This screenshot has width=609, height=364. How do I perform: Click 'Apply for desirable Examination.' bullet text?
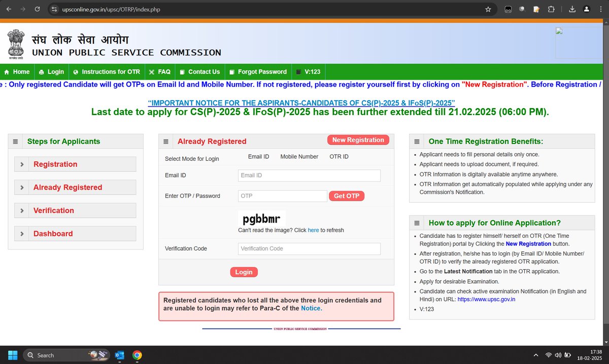coord(459,281)
